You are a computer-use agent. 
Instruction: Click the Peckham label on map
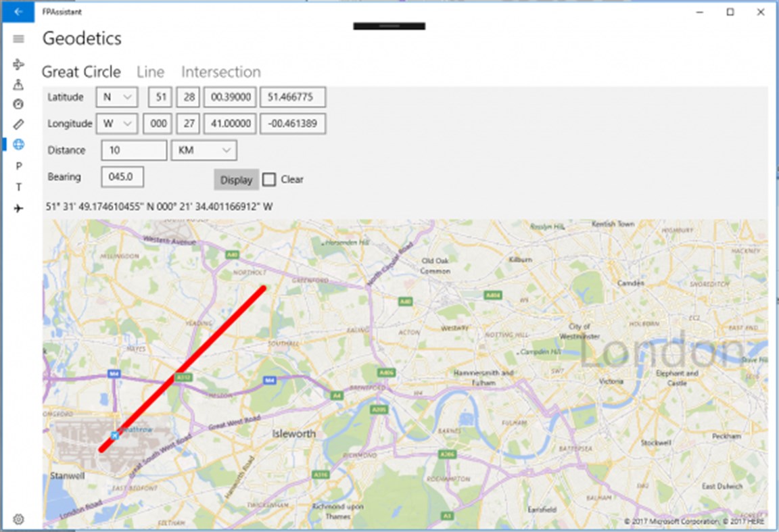tap(726, 436)
